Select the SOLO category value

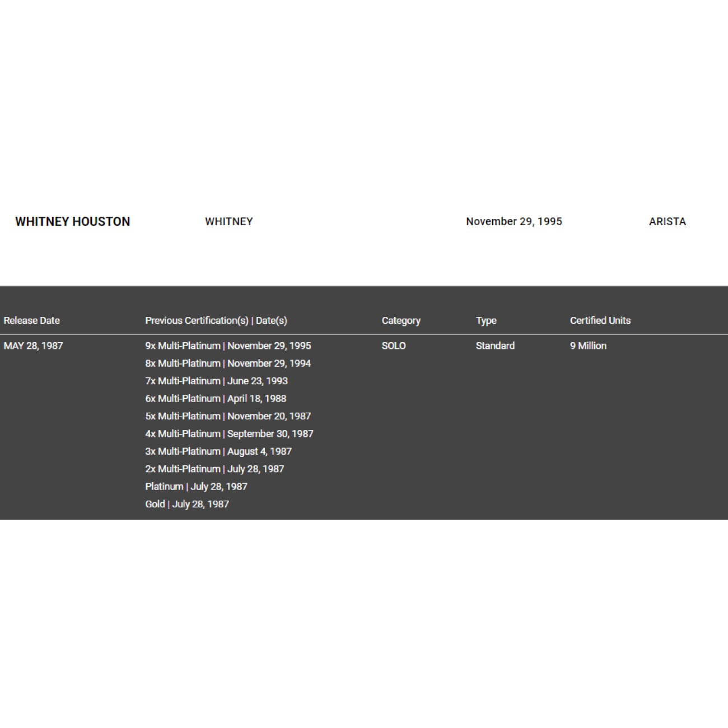pos(394,346)
